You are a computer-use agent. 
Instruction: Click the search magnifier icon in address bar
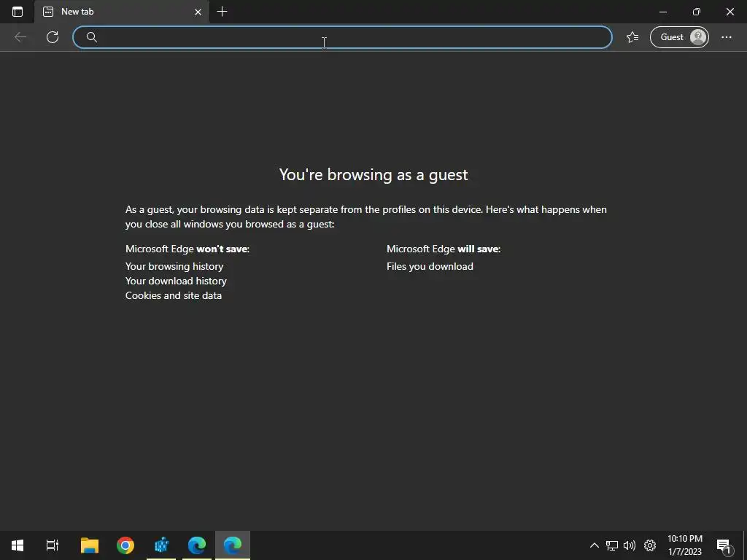coord(92,37)
